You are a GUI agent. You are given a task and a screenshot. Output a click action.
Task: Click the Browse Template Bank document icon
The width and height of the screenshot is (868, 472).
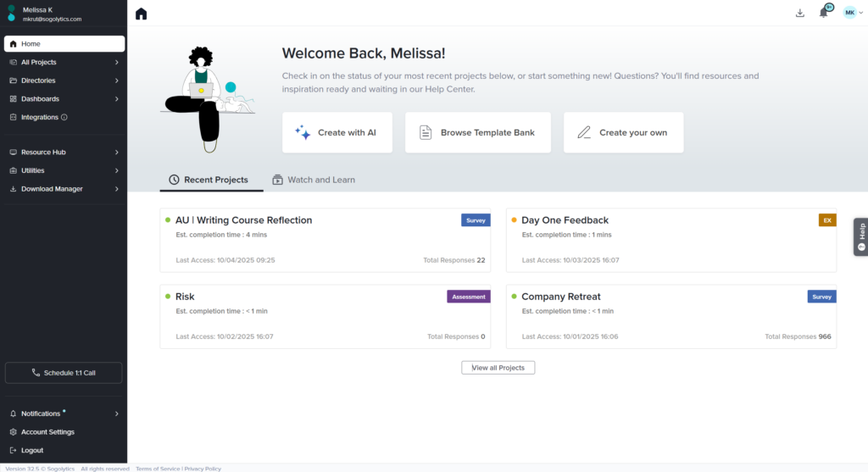tap(426, 132)
